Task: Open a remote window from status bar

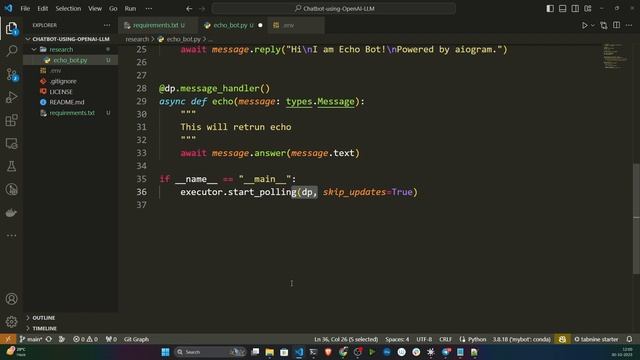Action: pyautogui.click(x=8, y=339)
